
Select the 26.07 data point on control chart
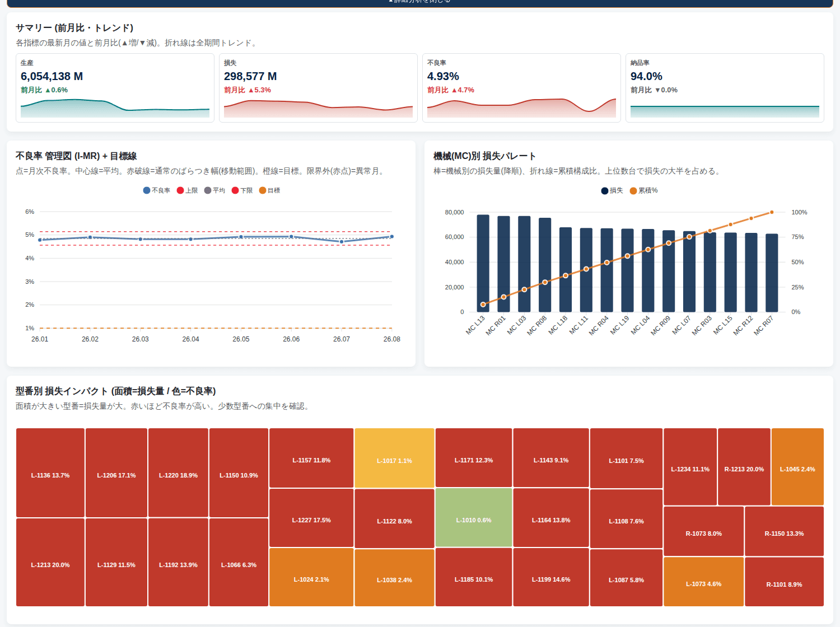[342, 242]
